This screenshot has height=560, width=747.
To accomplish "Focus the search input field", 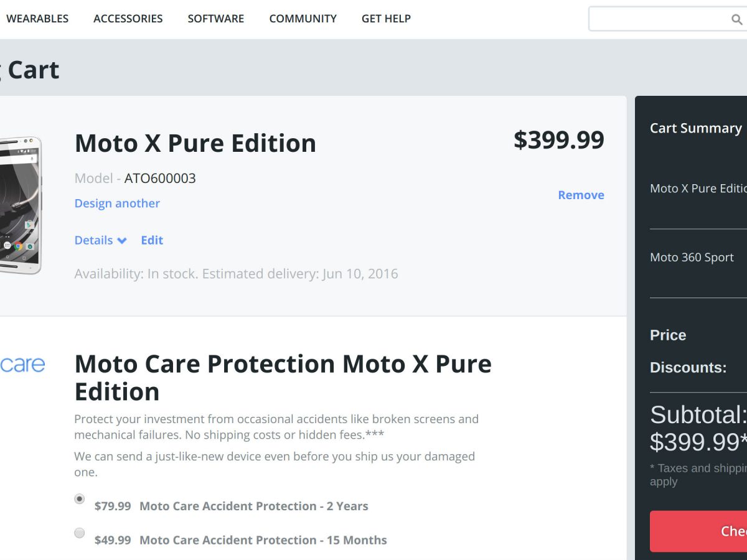I will tap(657, 19).
